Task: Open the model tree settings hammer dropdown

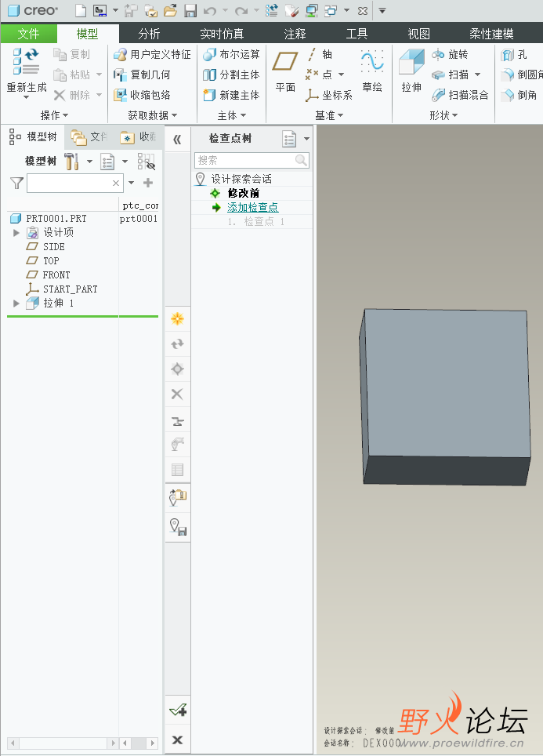Action: 89,162
